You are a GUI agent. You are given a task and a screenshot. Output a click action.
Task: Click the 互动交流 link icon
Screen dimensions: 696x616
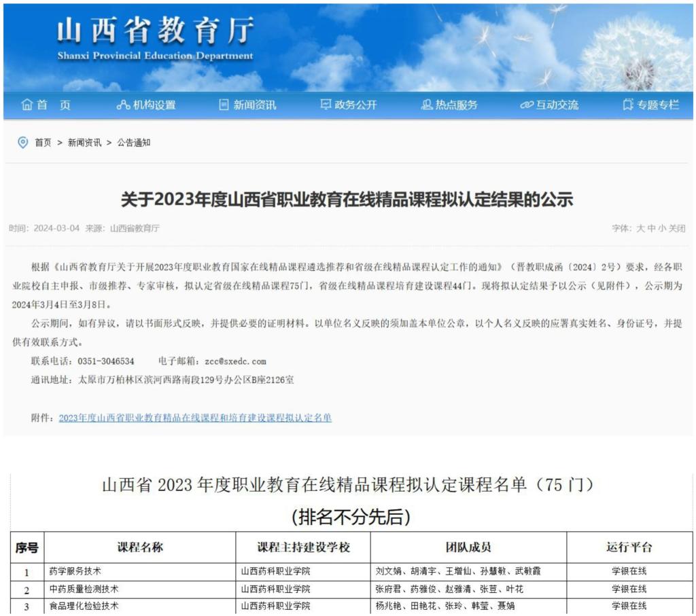(527, 105)
